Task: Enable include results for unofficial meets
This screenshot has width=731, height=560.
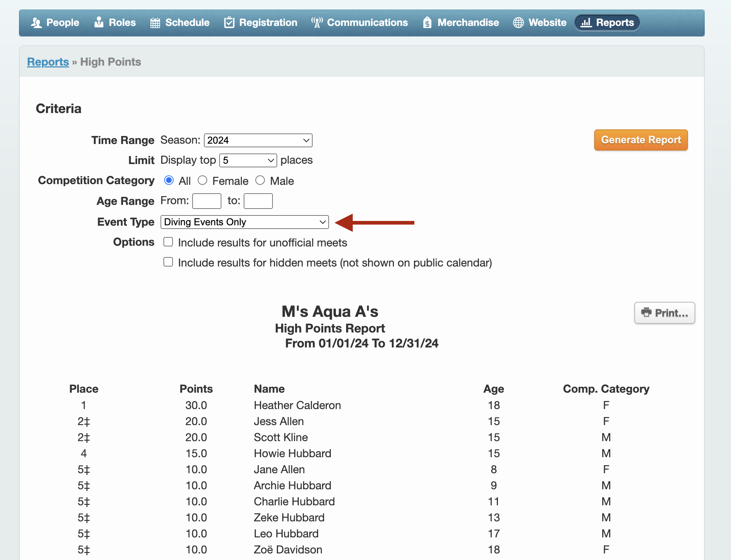Action: point(168,242)
